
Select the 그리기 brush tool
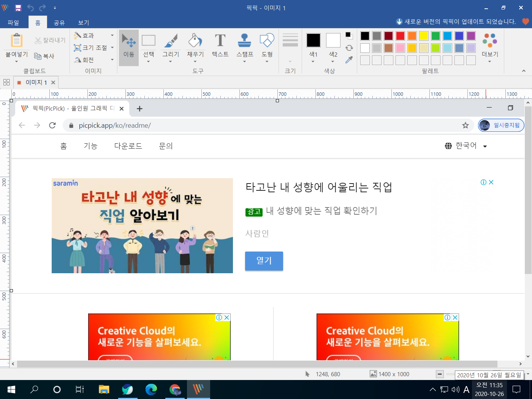pos(171,47)
